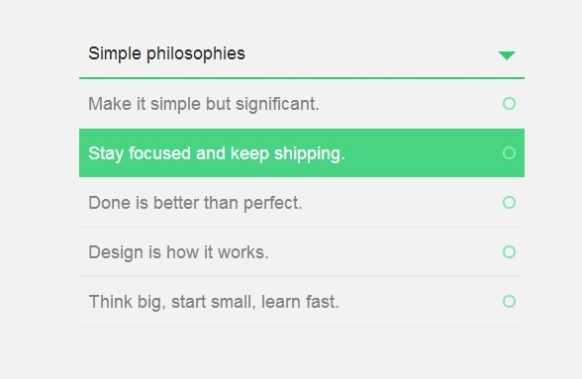The height and width of the screenshot is (379, 582).
Task: Click the green dropdown arrow beside Simple philosophies
Action: (x=507, y=56)
